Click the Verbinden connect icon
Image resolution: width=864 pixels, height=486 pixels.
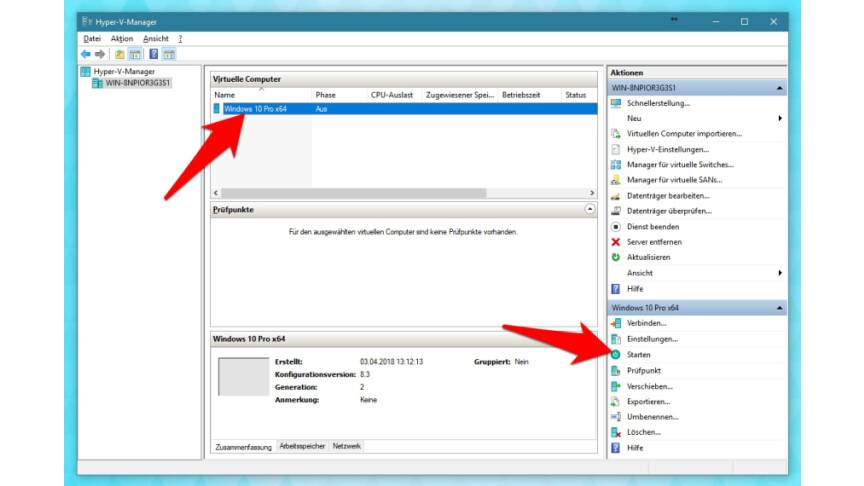[616, 323]
